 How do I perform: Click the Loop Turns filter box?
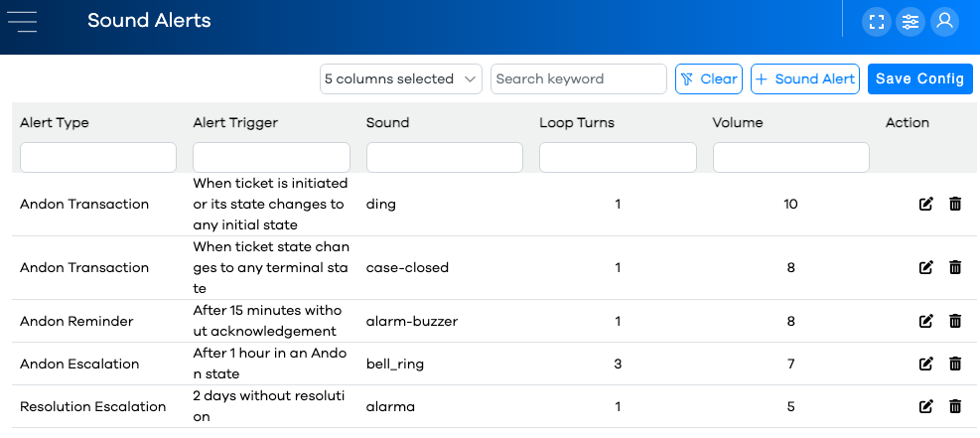click(618, 158)
